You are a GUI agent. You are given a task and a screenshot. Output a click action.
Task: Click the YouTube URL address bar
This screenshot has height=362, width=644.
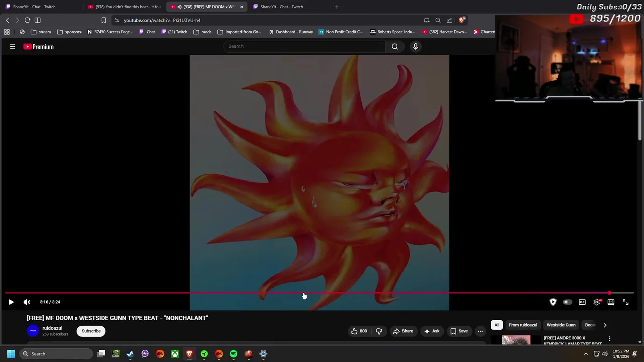pos(267,20)
